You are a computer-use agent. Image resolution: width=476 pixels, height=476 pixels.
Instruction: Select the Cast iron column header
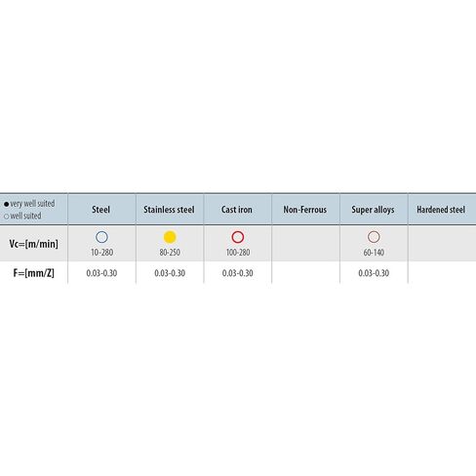coord(237,210)
